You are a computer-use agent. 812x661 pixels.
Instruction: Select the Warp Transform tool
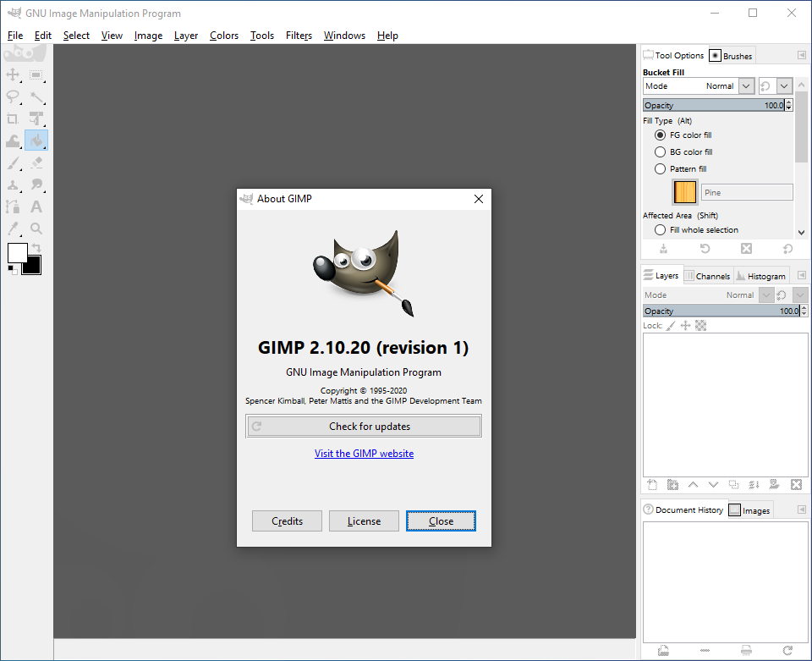[13, 140]
